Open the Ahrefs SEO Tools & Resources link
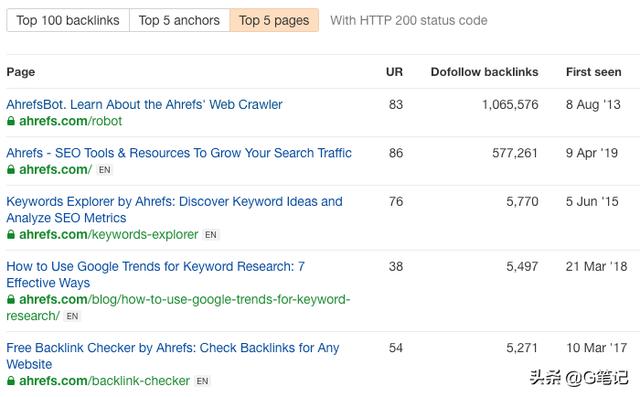Image resolution: width=640 pixels, height=397 pixels. pyautogui.click(x=179, y=153)
